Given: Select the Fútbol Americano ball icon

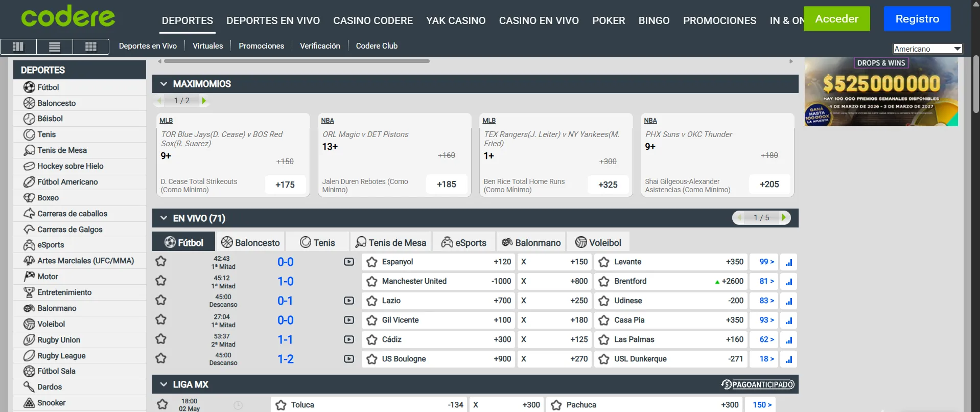Looking at the screenshot, I should pos(29,182).
